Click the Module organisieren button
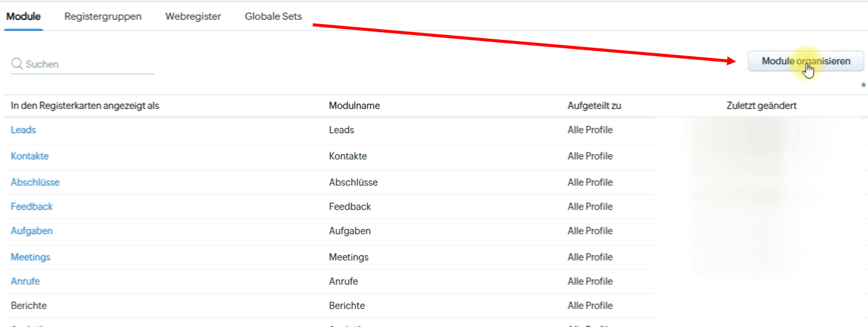 point(806,61)
